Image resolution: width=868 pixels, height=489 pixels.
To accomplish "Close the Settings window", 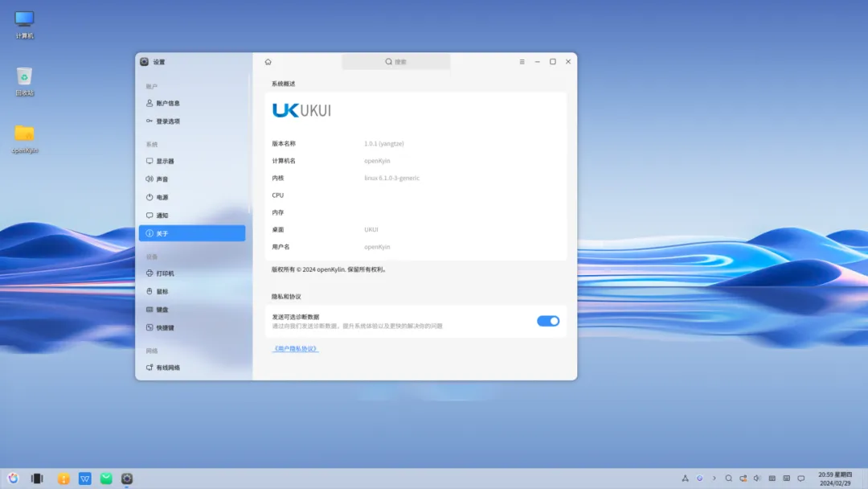I will [x=568, y=62].
